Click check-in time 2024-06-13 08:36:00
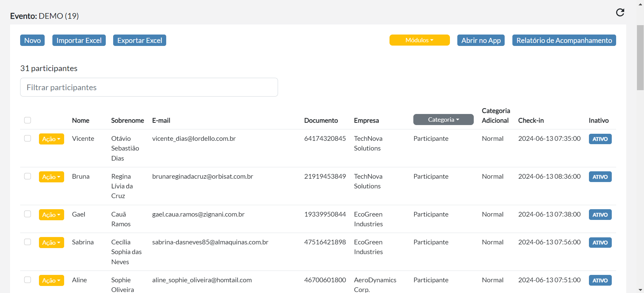 click(549, 176)
